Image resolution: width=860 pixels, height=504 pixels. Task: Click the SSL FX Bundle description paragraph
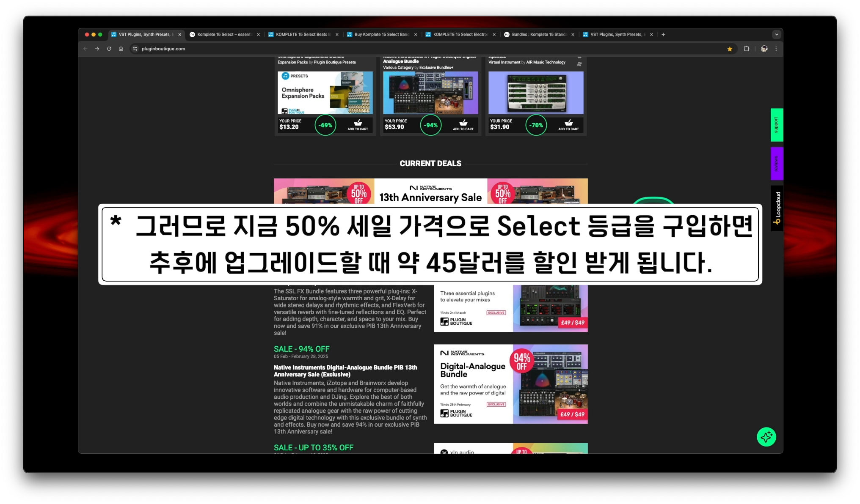pos(350,312)
